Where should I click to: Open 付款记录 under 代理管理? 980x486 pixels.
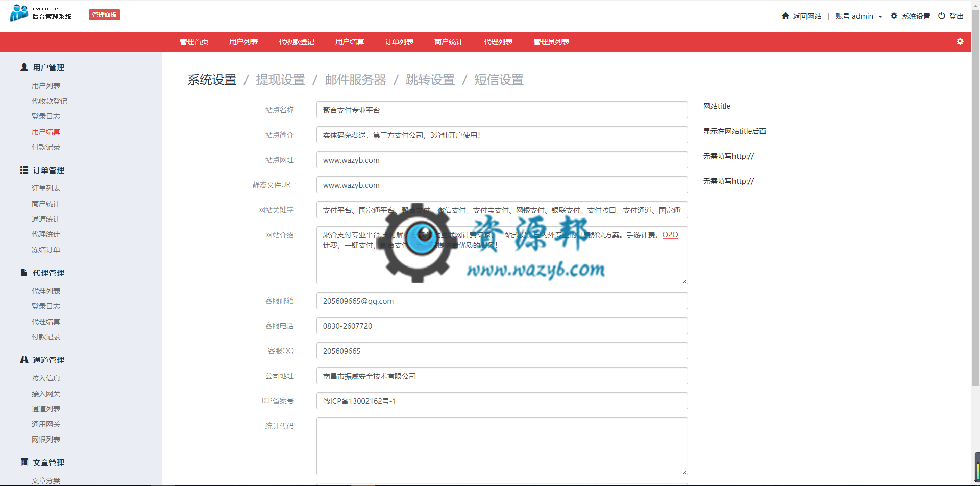click(46, 337)
